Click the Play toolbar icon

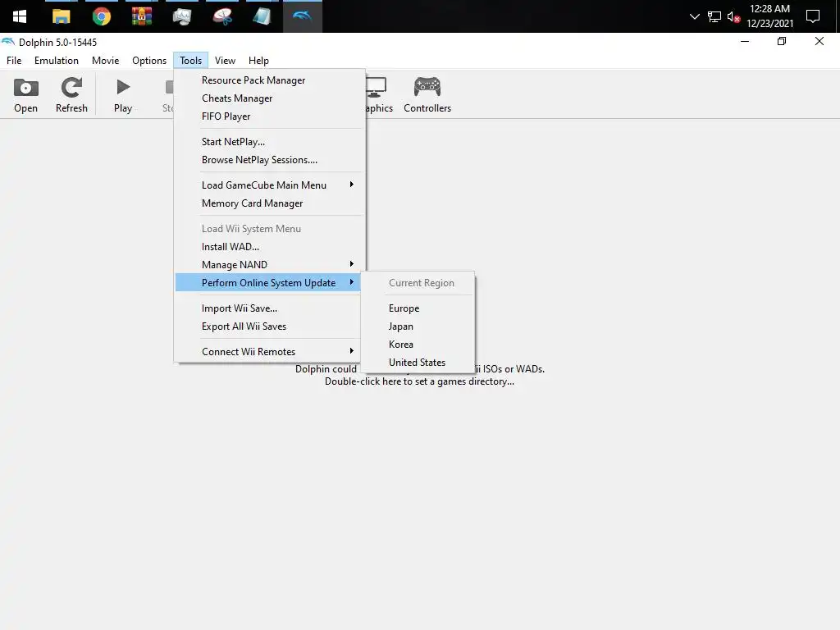point(123,95)
